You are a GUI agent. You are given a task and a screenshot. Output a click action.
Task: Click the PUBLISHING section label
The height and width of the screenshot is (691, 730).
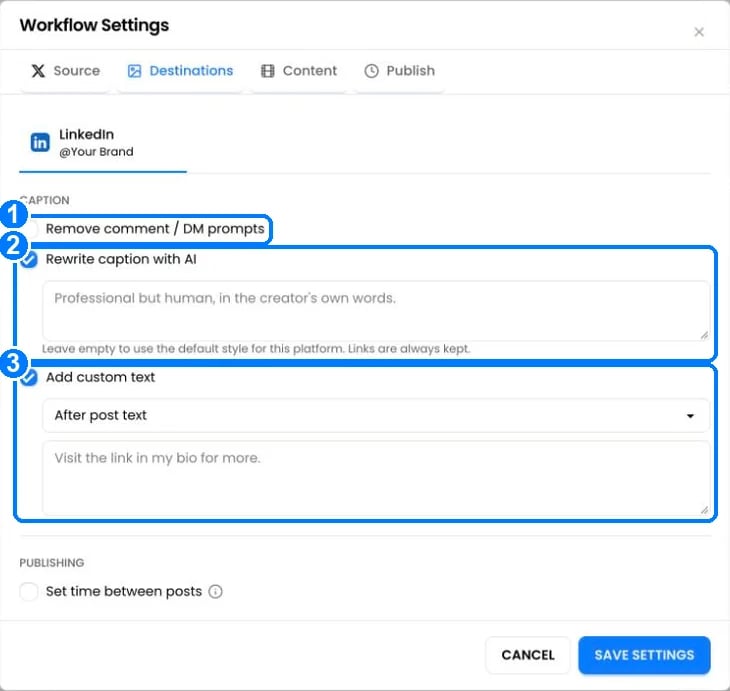(x=52, y=563)
